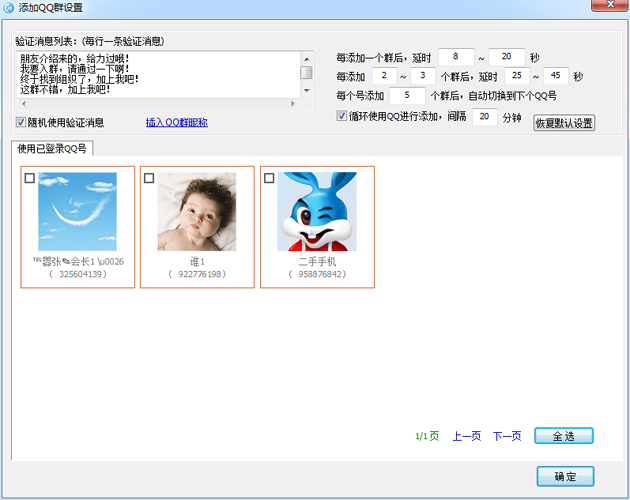Go to previous page via 上一页
This screenshot has width=630, height=500.
pyautogui.click(x=467, y=436)
